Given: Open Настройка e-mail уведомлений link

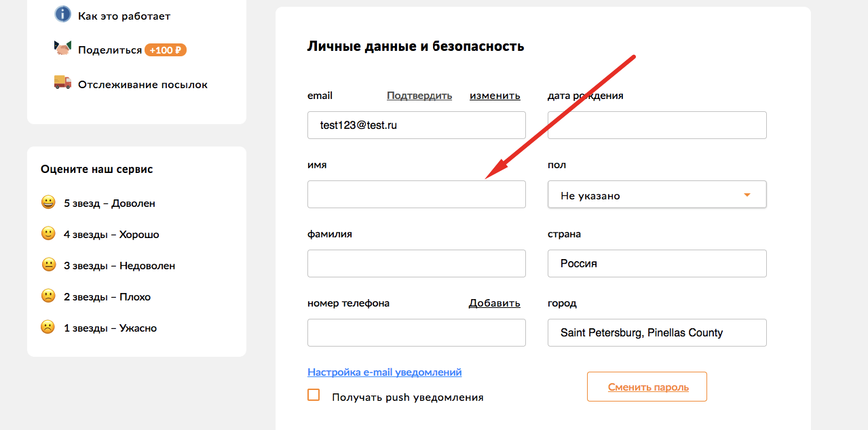Looking at the screenshot, I should coord(385,372).
